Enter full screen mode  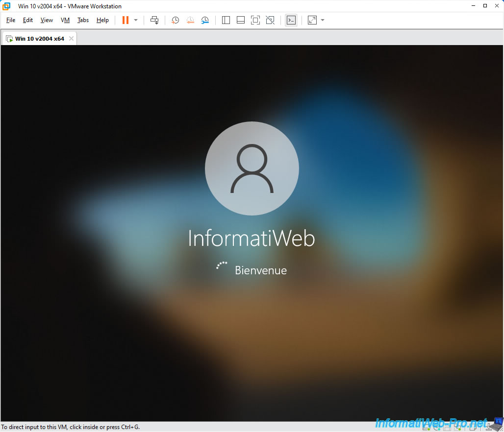pos(255,20)
